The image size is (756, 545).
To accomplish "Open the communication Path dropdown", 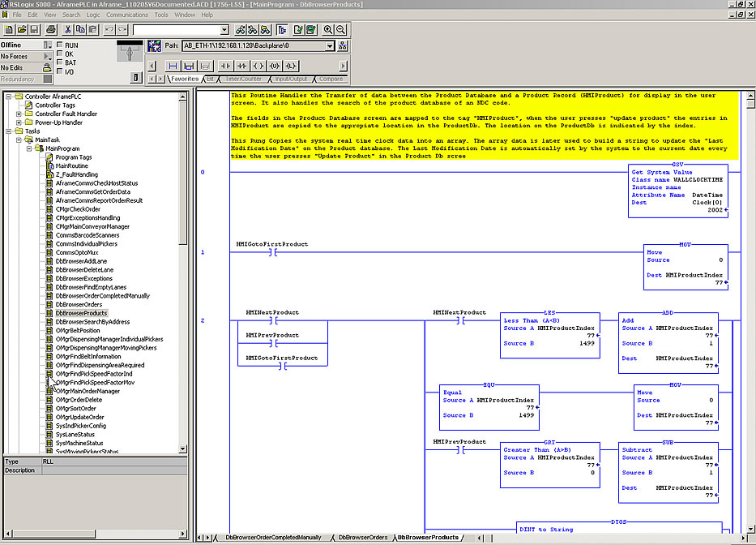I will (x=329, y=46).
